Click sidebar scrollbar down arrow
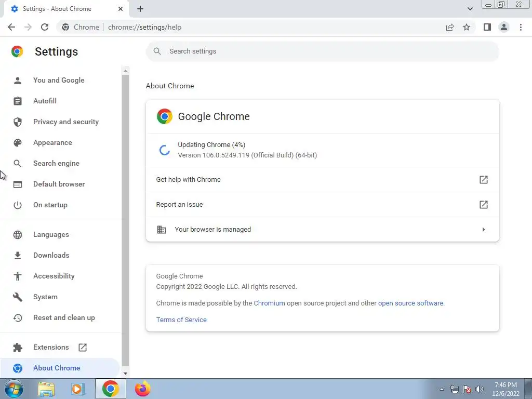This screenshot has width=532, height=399. click(x=126, y=373)
